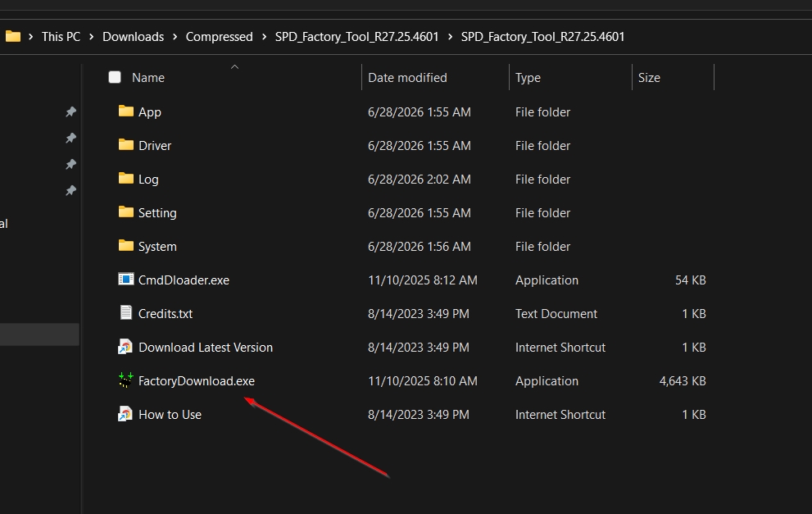The image size is (812, 514).
Task: Click the CmdDloader.exe application icon
Action: pyautogui.click(x=126, y=280)
